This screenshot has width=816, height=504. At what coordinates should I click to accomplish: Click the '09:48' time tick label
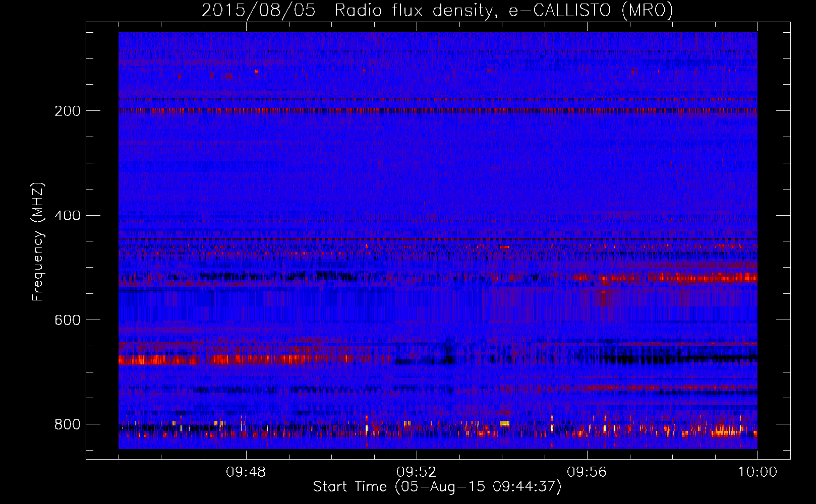[246, 472]
